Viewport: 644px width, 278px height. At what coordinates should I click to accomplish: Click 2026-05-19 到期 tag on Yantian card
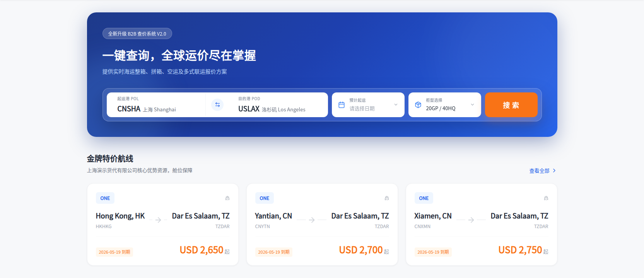pyautogui.click(x=274, y=252)
